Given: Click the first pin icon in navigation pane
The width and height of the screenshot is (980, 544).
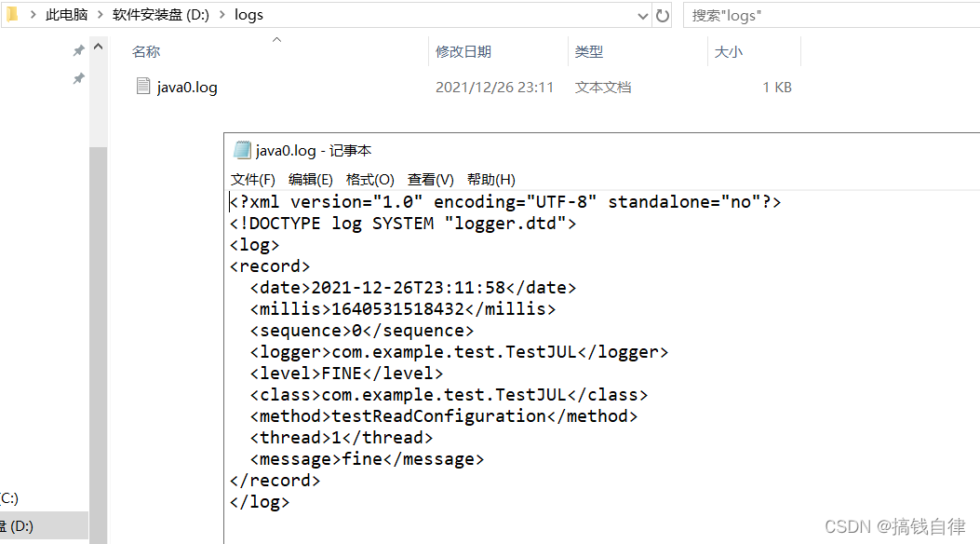Looking at the screenshot, I should (x=78, y=50).
